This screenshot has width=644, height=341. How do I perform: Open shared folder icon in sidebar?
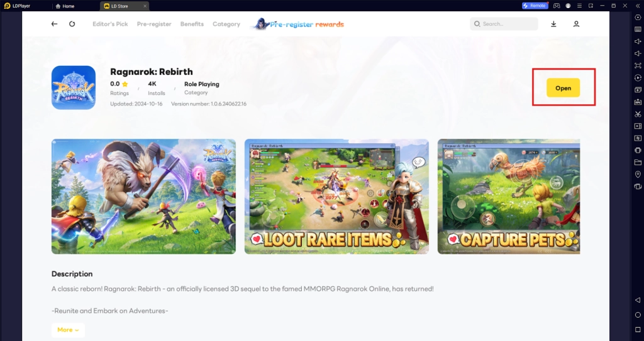(638, 162)
